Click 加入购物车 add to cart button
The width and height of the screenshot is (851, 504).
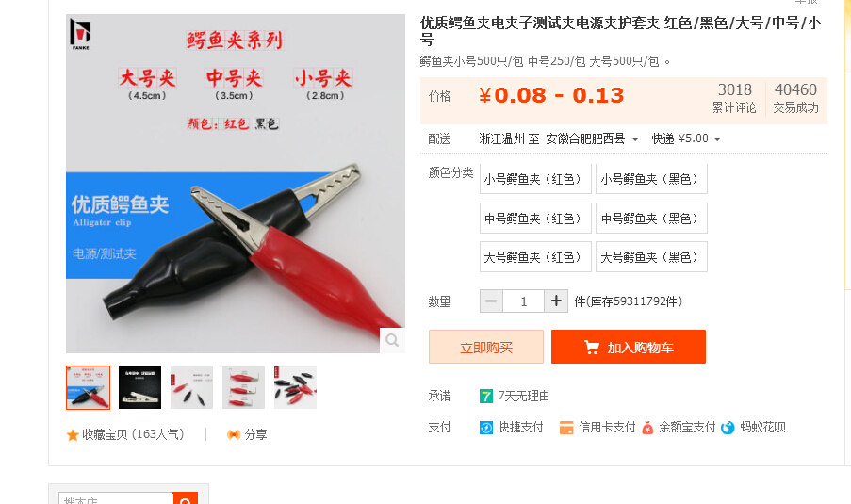[x=629, y=347]
